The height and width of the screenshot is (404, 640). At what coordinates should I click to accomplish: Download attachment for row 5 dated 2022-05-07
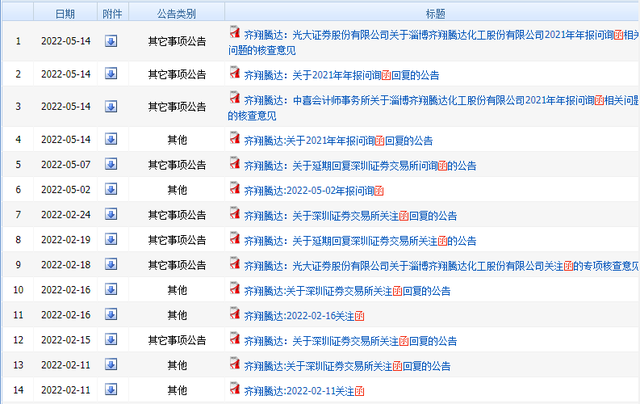coord(111,164)
